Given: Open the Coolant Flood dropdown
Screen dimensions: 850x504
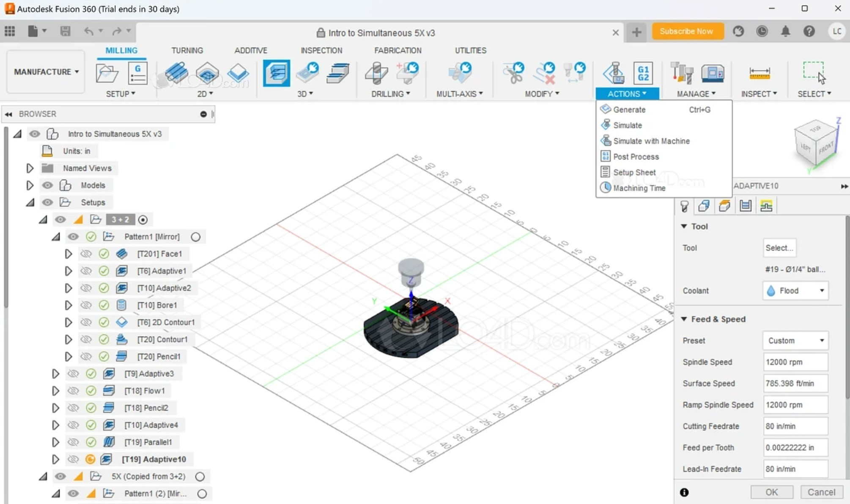Looking at the screenshot, I should pos(795,290).
